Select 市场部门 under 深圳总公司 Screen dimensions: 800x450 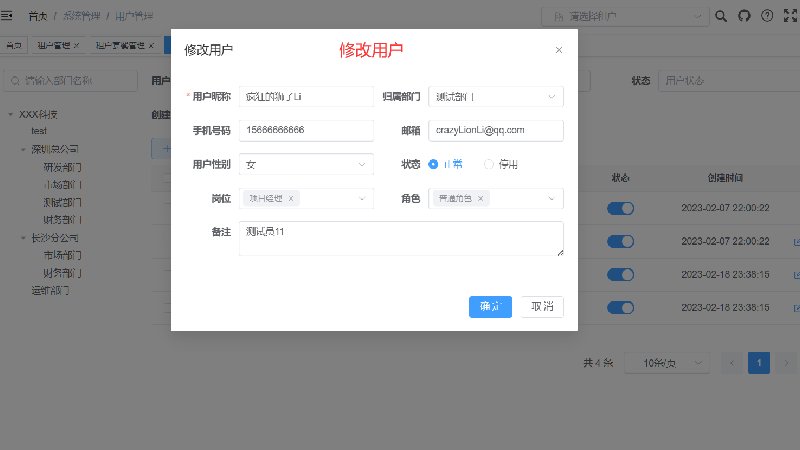click(62, 185)
